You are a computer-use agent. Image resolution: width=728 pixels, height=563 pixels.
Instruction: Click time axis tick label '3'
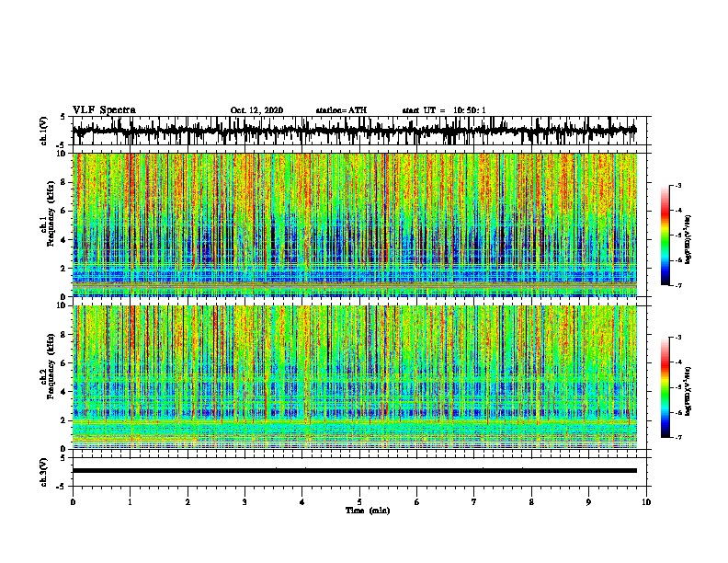[245, 502]
